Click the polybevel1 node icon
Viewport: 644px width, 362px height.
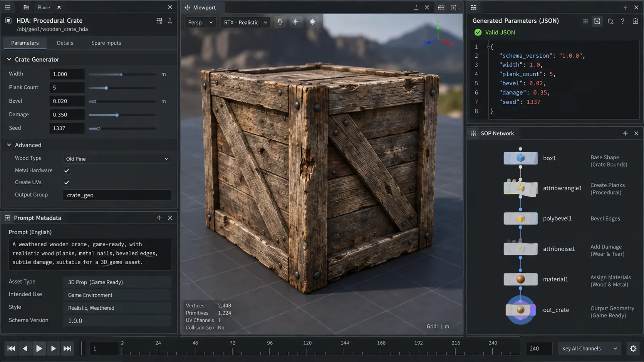point(520,219)
